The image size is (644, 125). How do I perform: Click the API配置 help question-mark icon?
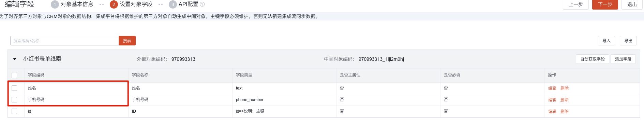tap(202, 4)
